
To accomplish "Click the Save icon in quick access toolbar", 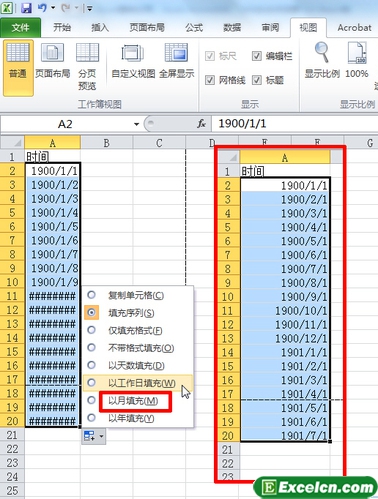I will click(x=26, y=7).
